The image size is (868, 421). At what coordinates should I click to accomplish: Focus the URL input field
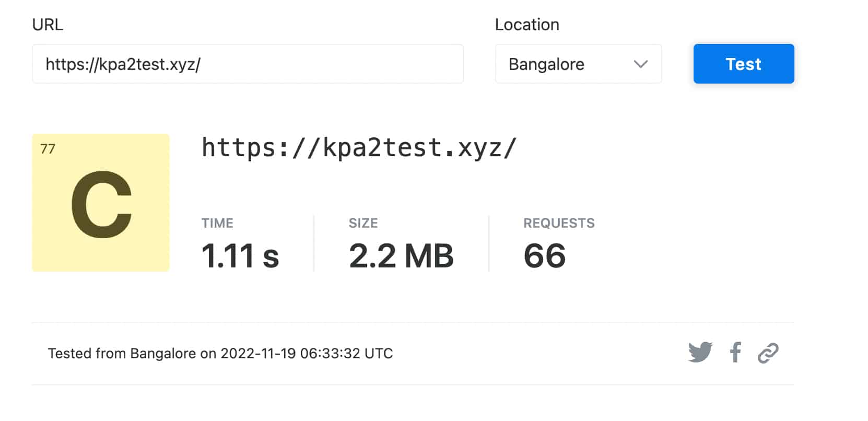coord(248,64)
